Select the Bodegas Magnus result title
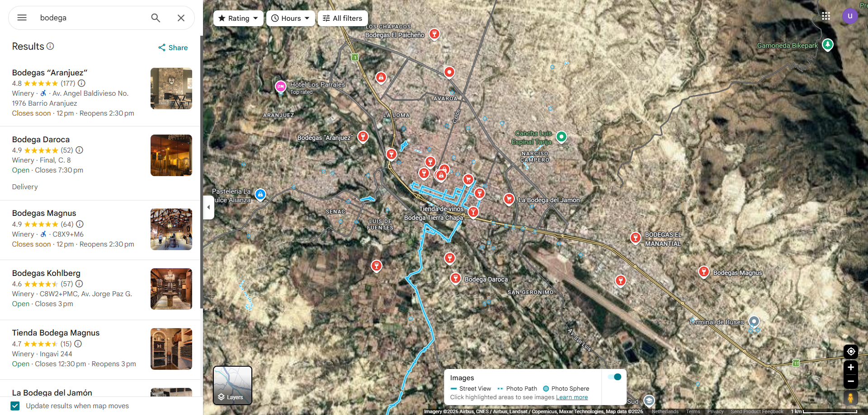This screenshot has height=415, width=868. click(44, 213)
